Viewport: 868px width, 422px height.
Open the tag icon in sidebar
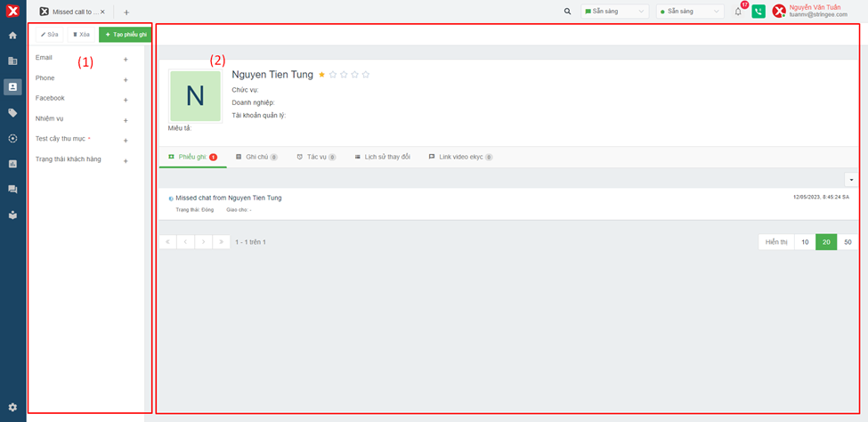pyautogui.click(x=12, y=113)
